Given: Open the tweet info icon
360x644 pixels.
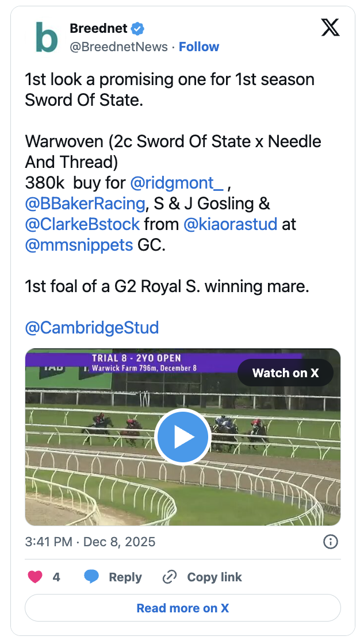Looking at the screenshot, I should coord(331,542).
